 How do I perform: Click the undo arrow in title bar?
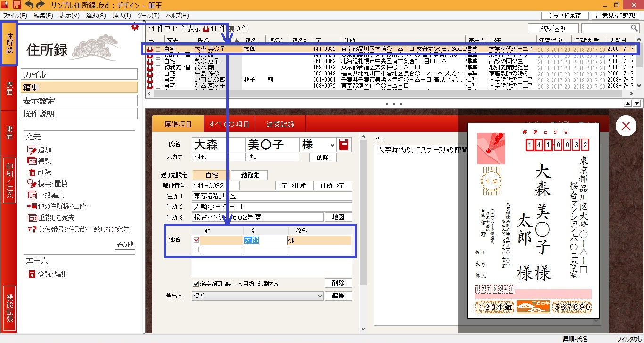click(30, 5)
